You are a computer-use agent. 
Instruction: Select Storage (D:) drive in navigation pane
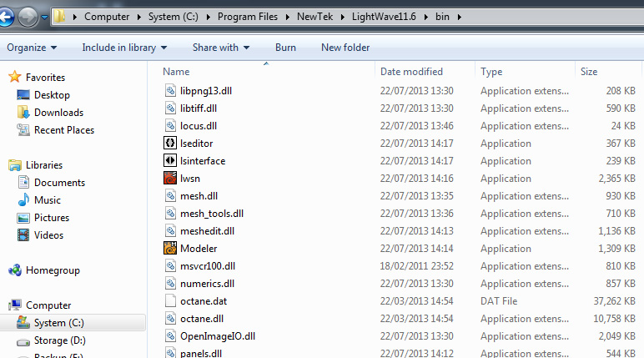[x=60, y=340]
